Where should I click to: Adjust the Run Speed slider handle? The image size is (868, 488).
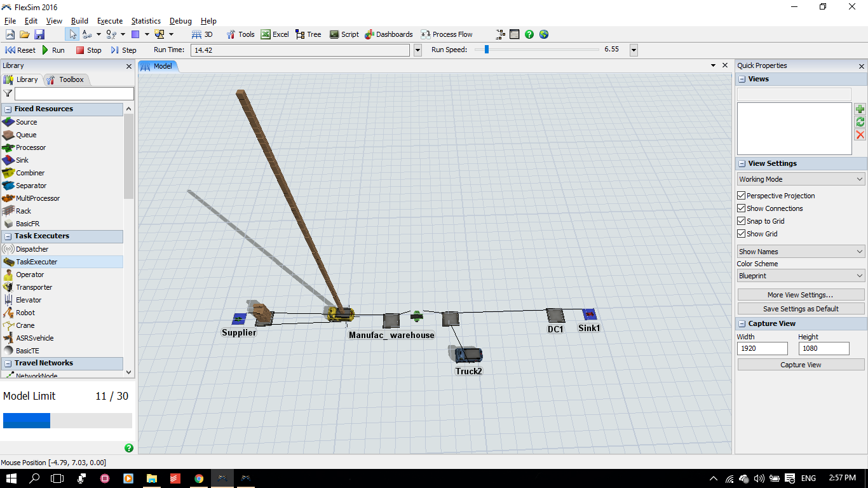(x=486, y=50)
